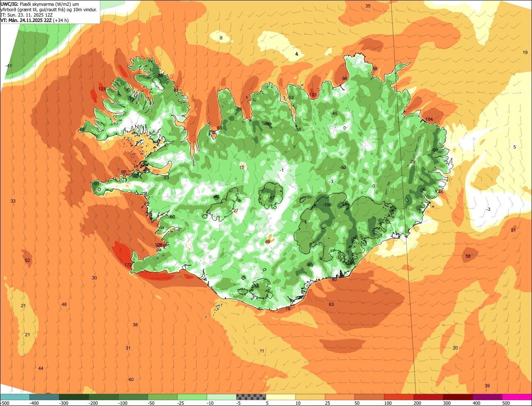Click the '52' value on the map
This screenshot has height=406, width=532.
[x=27, y=260]
